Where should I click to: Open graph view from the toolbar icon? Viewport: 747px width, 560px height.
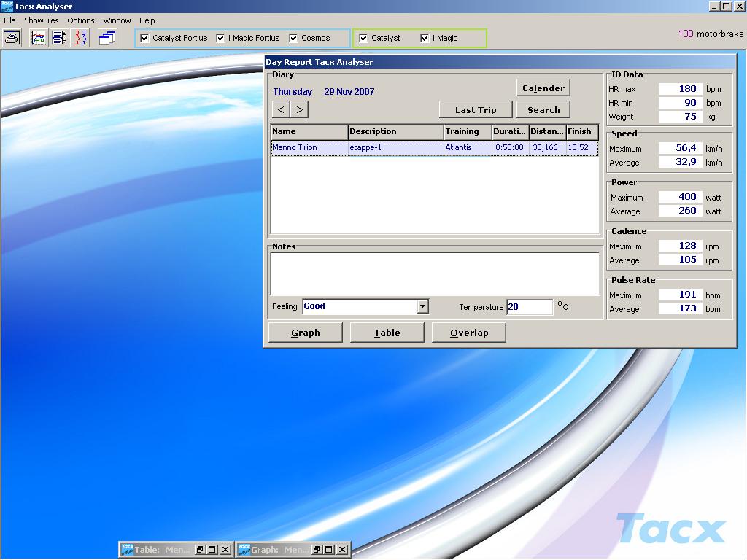[39, 38]
